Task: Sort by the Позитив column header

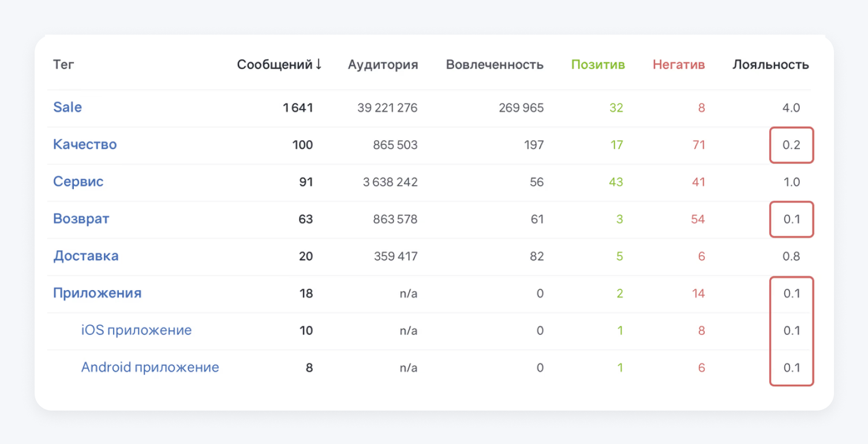Action: [598, 65]
